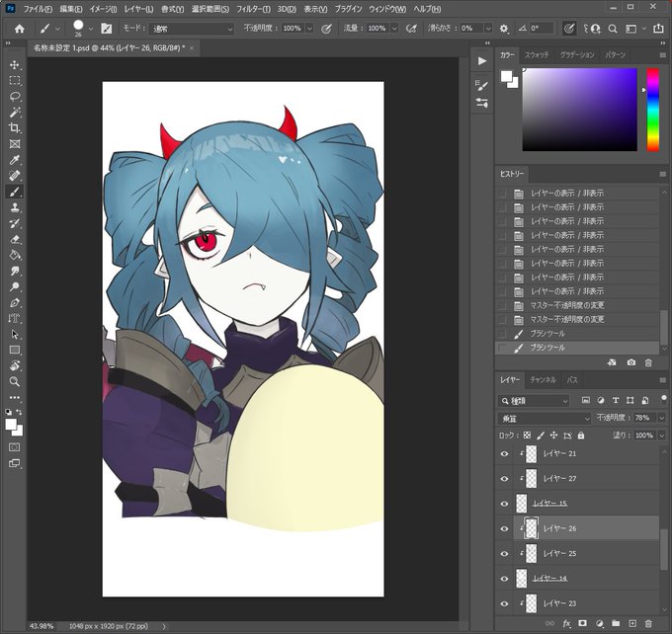
Task: Select the Hand tool
Action: coord(15,365)
